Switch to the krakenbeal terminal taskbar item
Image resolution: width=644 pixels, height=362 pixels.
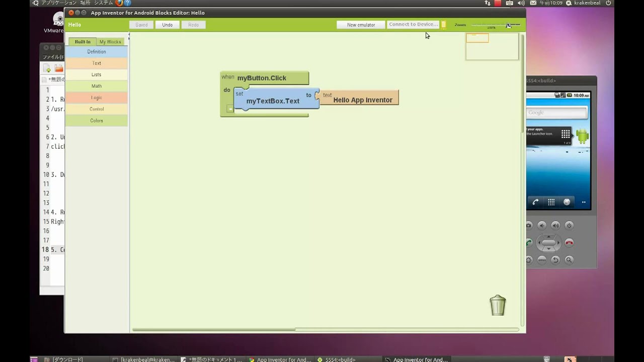[x=144, y=359]
